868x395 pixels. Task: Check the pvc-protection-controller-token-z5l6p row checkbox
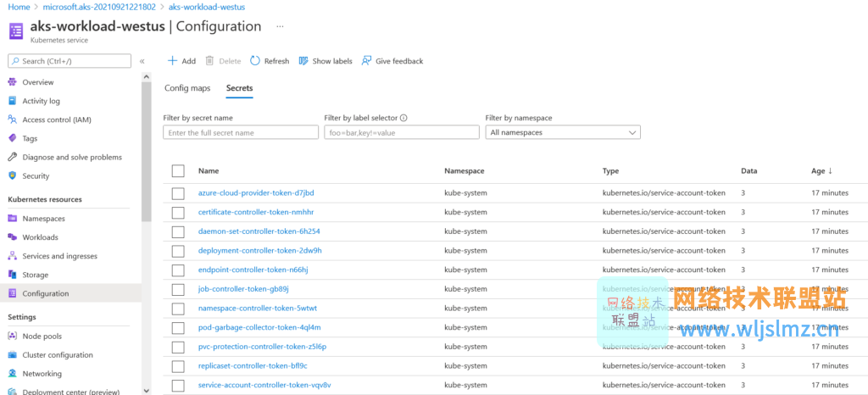point(178,347)
